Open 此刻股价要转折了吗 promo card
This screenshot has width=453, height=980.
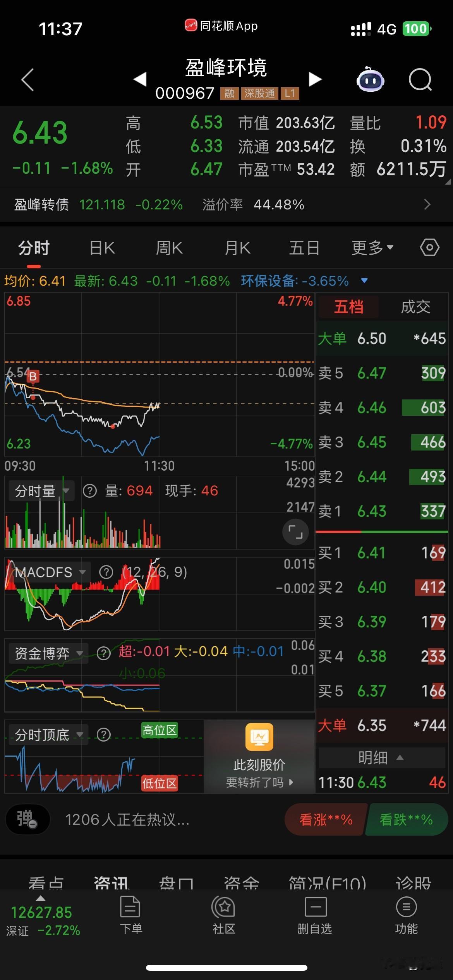click(x=259, y=756)
